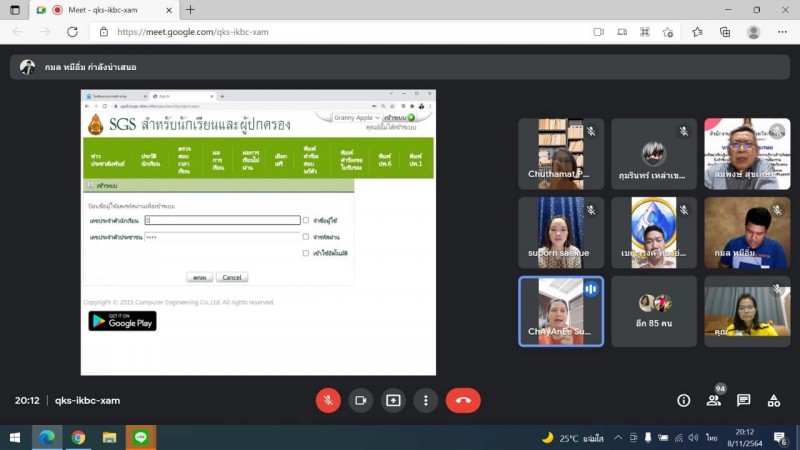Screen dimensions: 800x450
Task: Select the suporn saekue video tile
Action: pyautogui.click(x=560, y=232)
